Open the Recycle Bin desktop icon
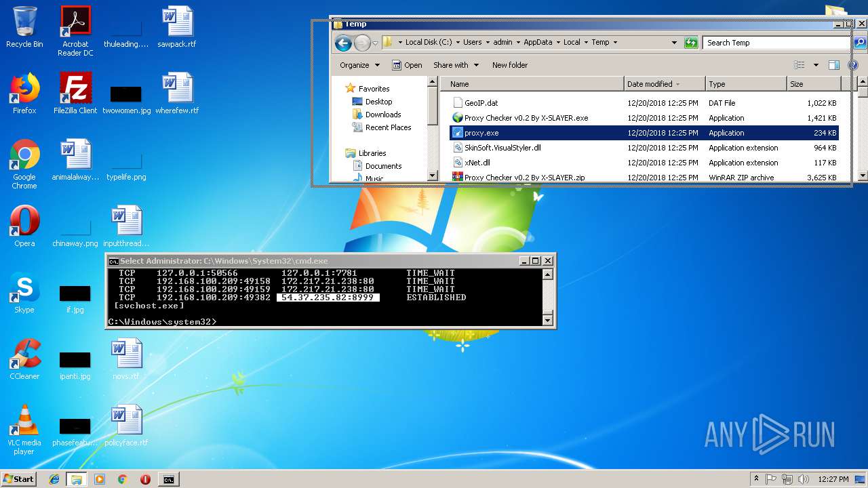Viewport: 868px width, 488px height. pos(24,27)
